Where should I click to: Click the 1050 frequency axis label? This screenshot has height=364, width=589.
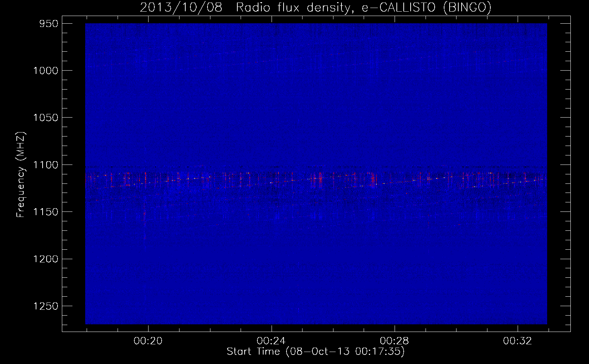pos(46,118)
